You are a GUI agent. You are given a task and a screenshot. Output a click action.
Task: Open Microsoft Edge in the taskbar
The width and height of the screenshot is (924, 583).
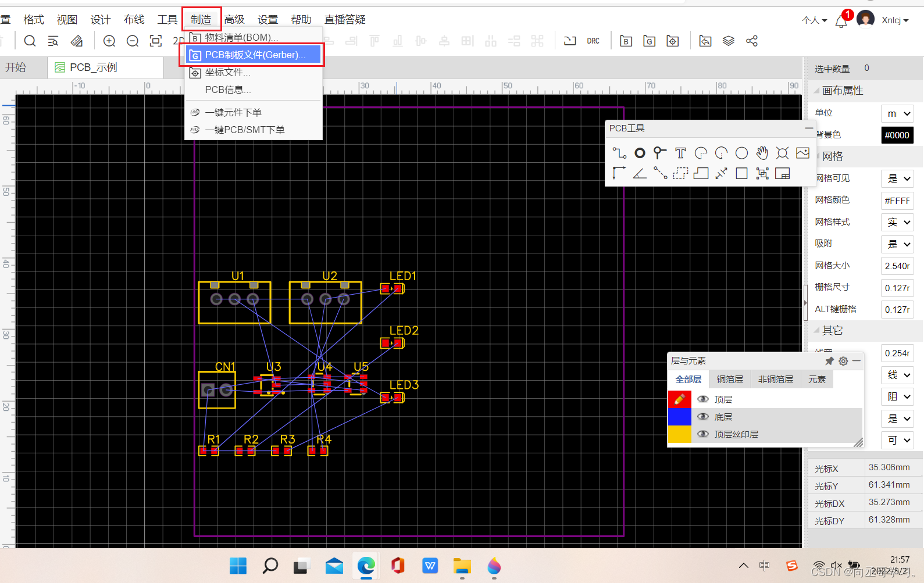366,566
